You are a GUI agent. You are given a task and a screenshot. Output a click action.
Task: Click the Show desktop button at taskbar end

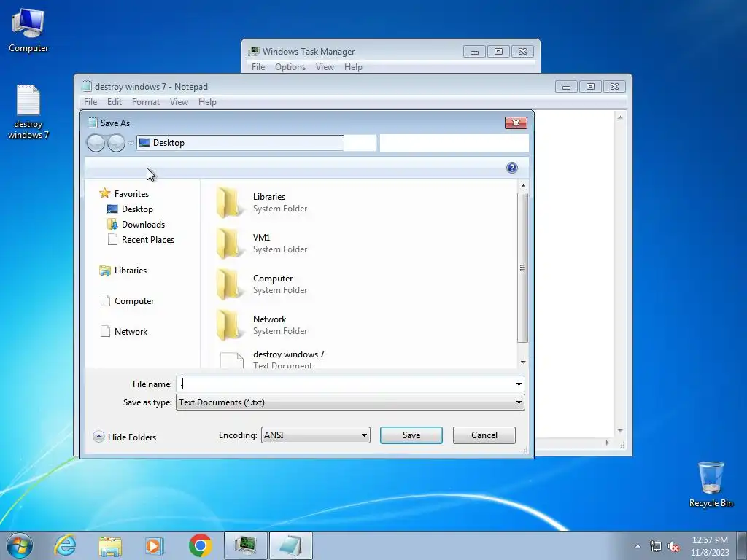(x=742, y=545)
